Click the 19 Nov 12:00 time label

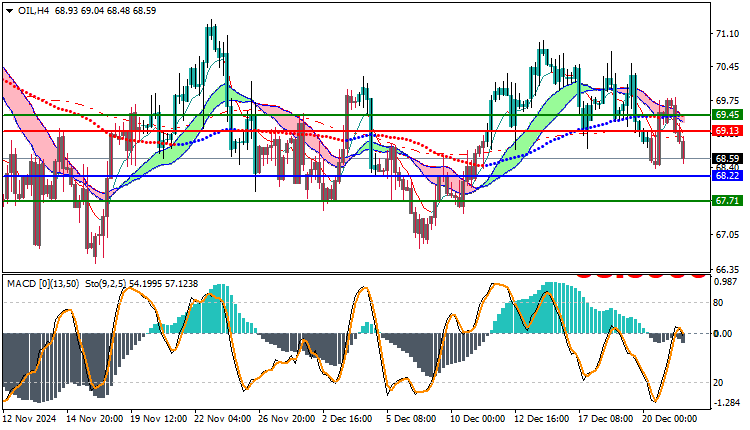[x=159, y=419]
